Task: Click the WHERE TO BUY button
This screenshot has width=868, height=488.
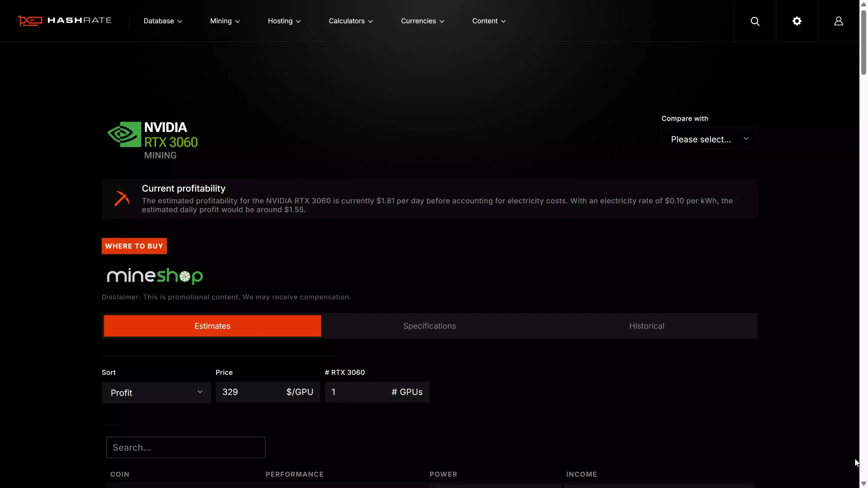Action: 134,246
